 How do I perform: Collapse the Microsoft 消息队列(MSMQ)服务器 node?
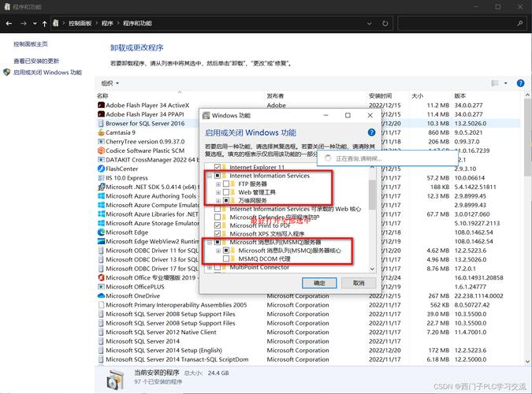tap(210, 242)
